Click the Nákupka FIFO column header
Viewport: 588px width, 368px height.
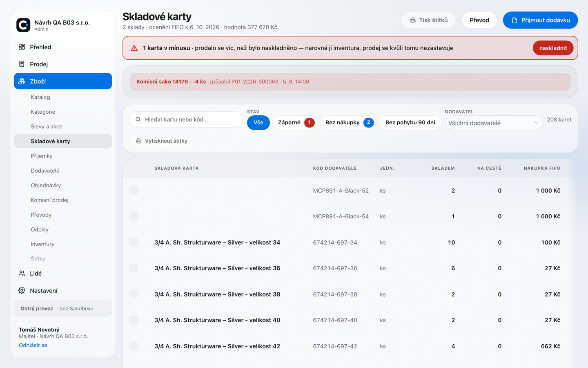click(x=542, y=168)
